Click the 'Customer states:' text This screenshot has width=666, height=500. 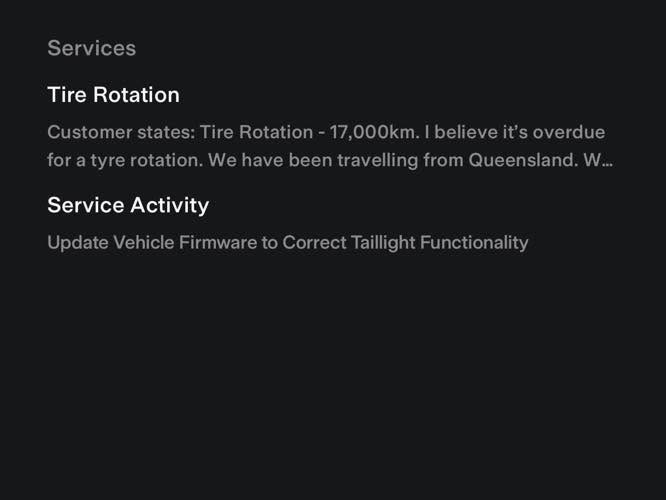point(121,132)
